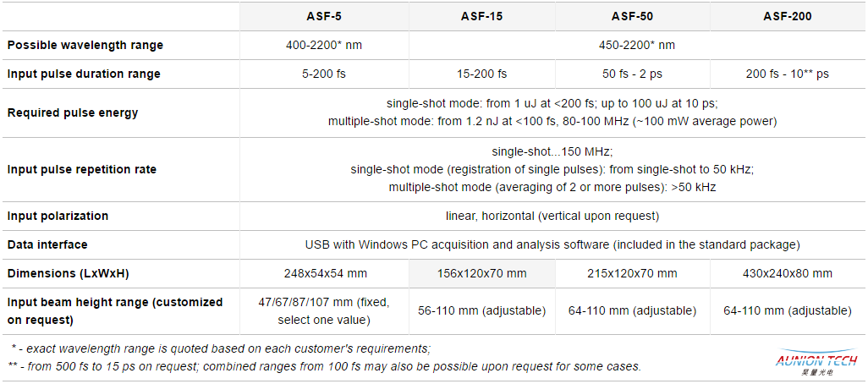Click the Input polarization row label
This screenshot has width=868, height=384.
[58, 216]
